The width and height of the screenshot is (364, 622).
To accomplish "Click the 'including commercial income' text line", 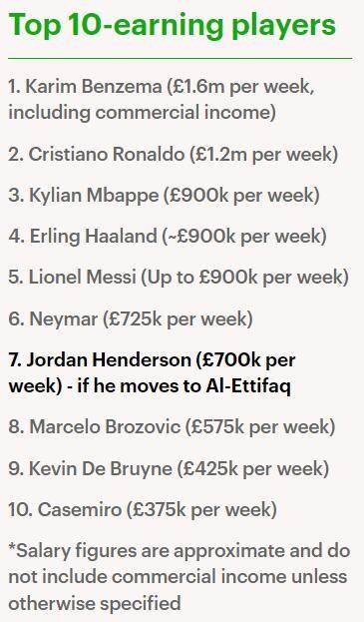I will tap(142, 112).
